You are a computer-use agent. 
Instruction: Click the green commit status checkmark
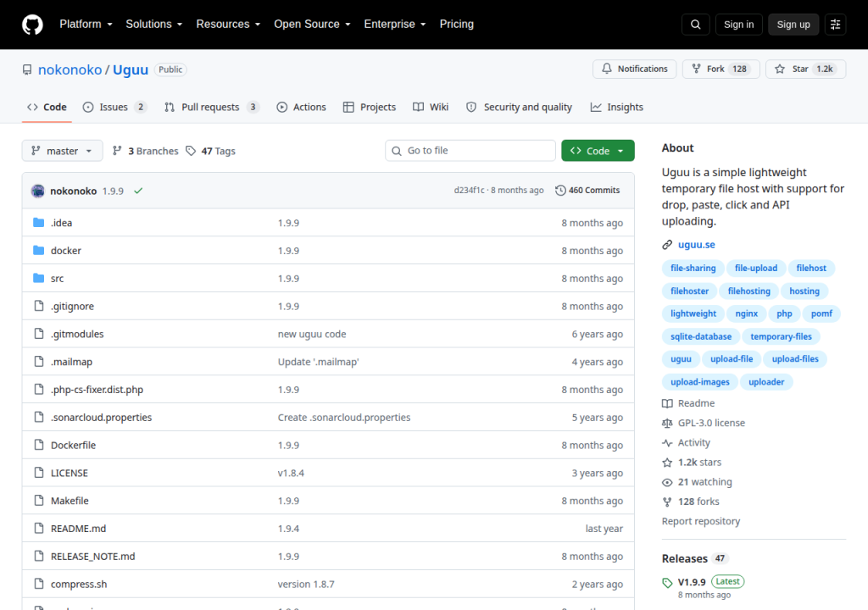(138, 191)
